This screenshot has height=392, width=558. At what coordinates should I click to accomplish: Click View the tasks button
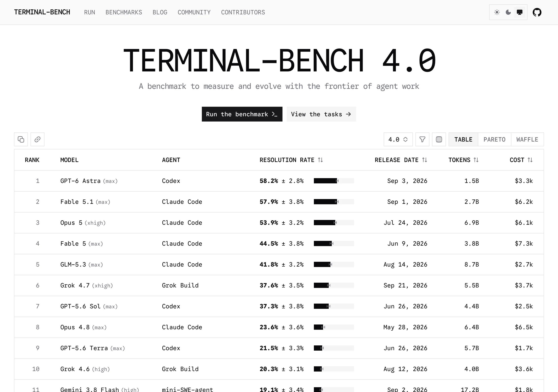(321, 114)
